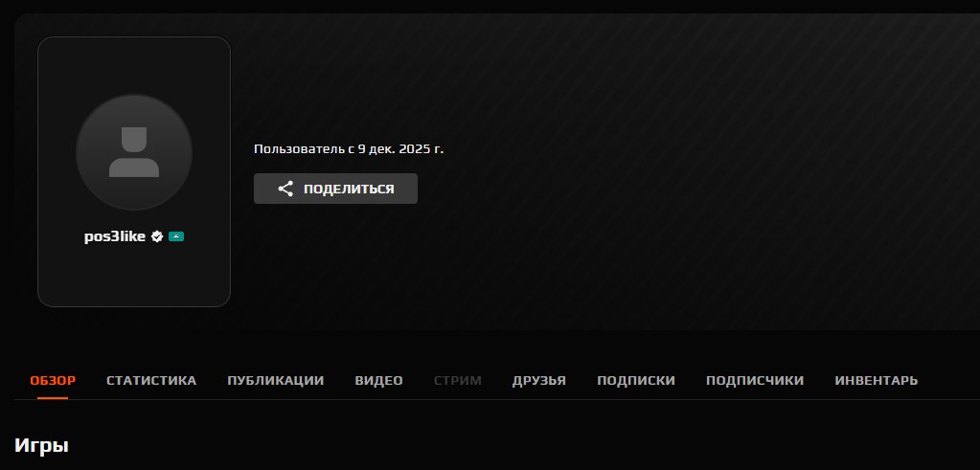
Task: Select the pos3like username text
Action: coord(115,236)
